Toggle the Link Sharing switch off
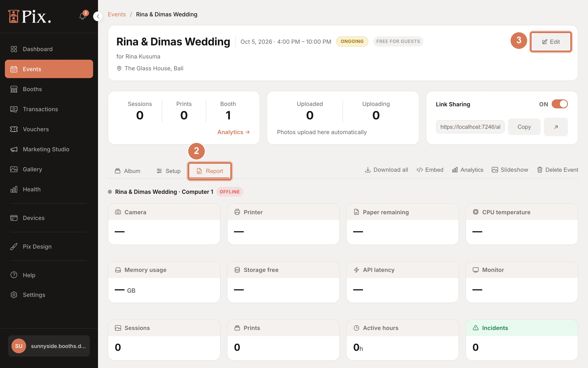This screenshot has width=588, height=368. click(560, 104)
